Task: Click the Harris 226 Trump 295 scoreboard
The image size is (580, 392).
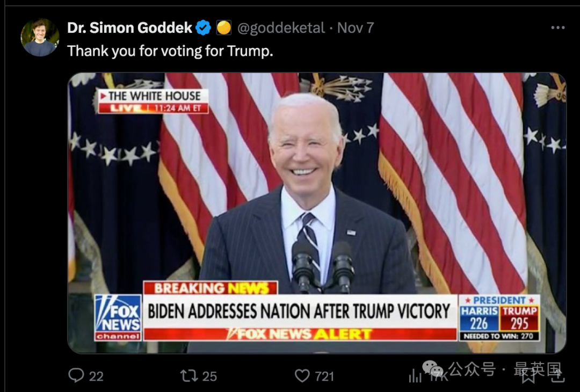Action: tap(499, 318)
